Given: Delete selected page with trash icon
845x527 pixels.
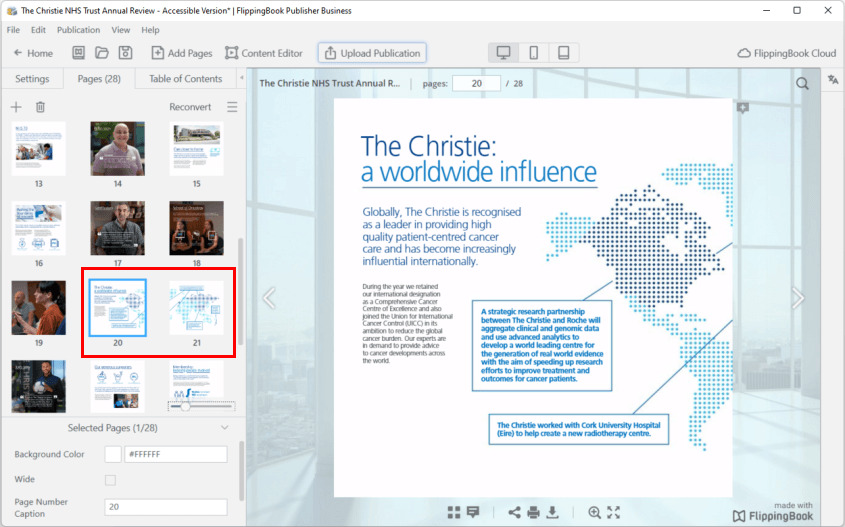Looking at the screenshot, I should coord(40,107).
